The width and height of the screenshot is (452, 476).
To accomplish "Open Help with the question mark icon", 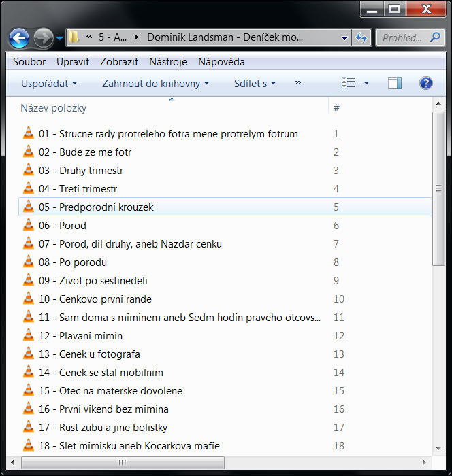I will [426, 83].
